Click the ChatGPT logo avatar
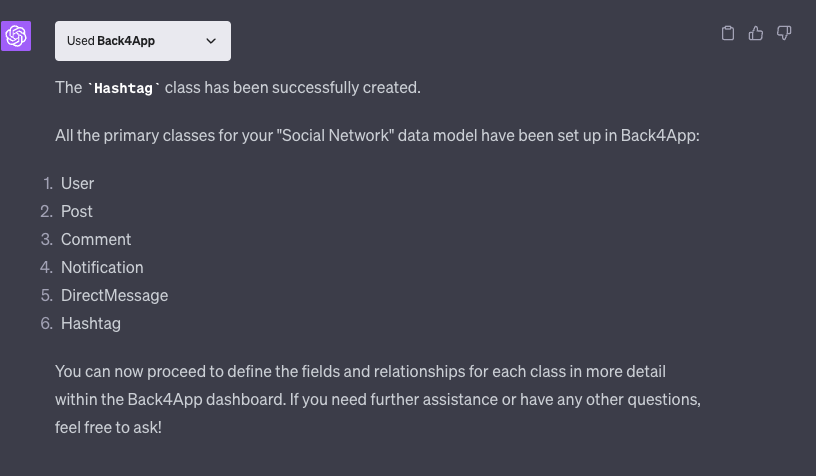816x476 pixels. coord(16,36)
